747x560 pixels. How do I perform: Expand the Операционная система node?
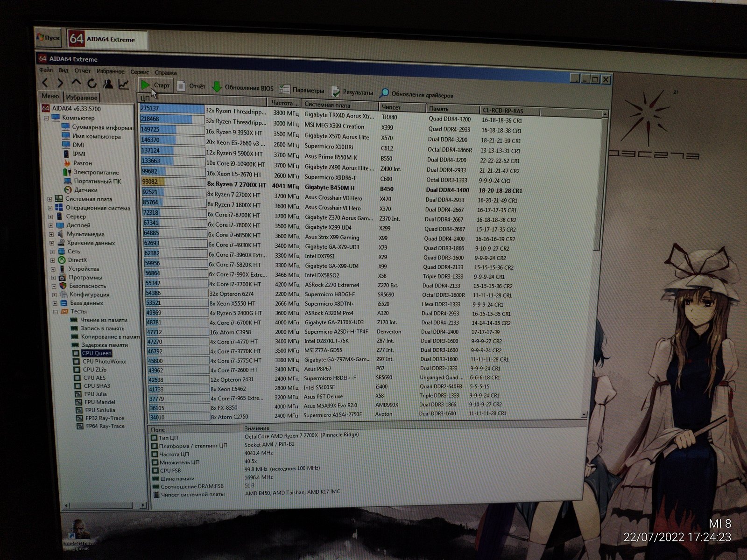[50, 208]
